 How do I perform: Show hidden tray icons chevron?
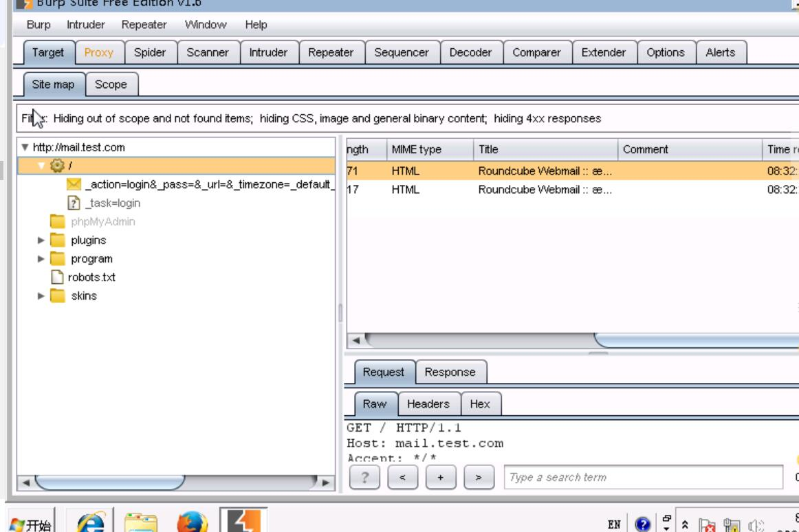pyautogui.click(x=685, y=524)
